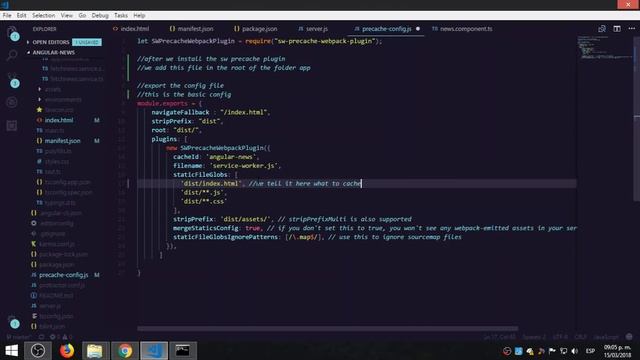Open the View menu
The image size is (640, 360).
click(67, 16)
